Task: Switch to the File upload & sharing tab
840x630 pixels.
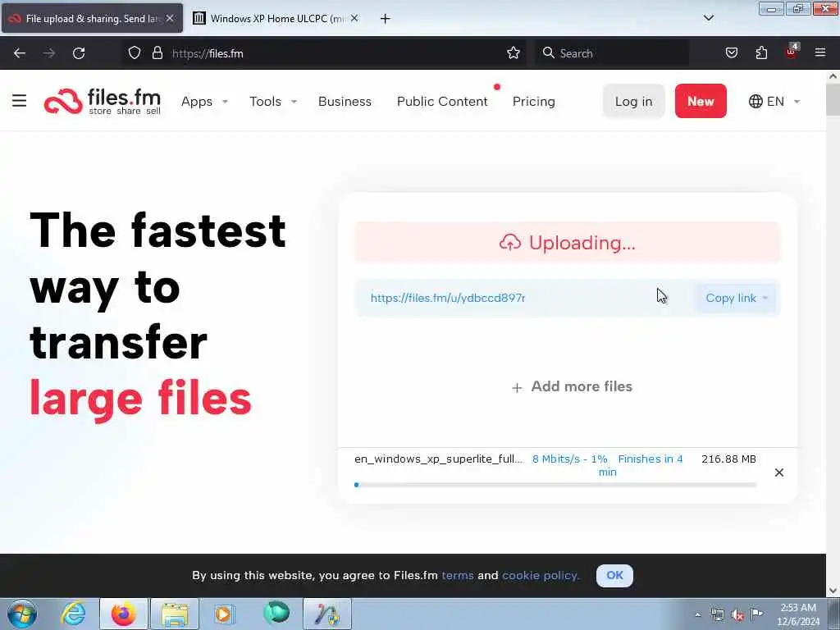Action: [x=92, y=18]
